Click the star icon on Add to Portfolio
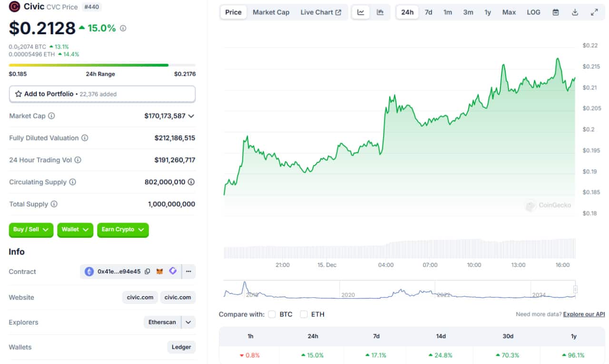This screenshot has height=364, width=609. pos(19,94)
